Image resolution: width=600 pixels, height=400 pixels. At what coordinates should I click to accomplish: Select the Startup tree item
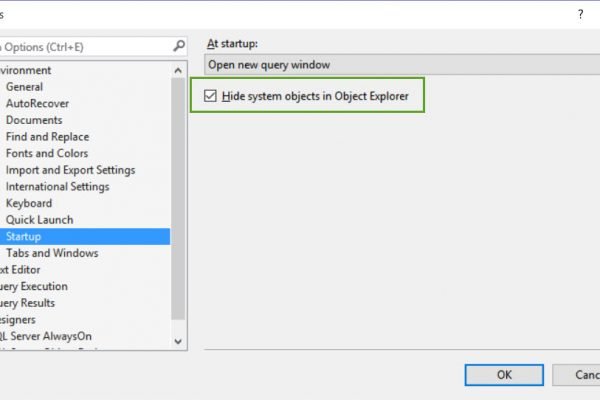85,237
